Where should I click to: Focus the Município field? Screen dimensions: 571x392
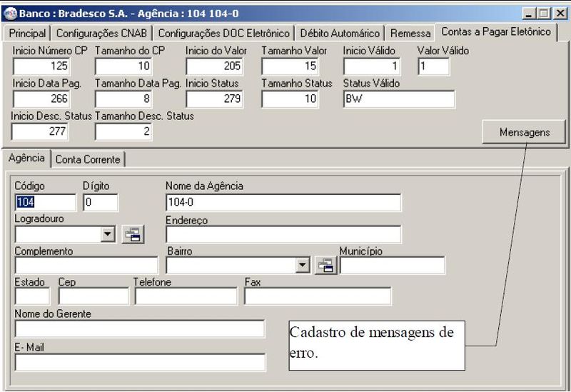[392, 265]
